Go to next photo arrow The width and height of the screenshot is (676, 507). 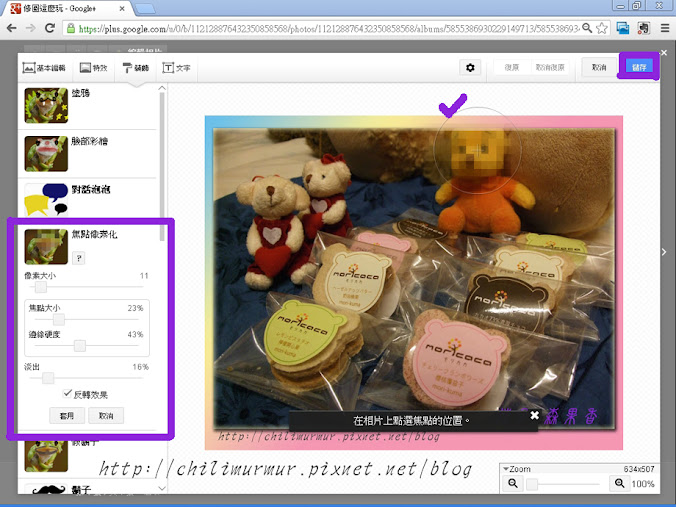[664, 252]
